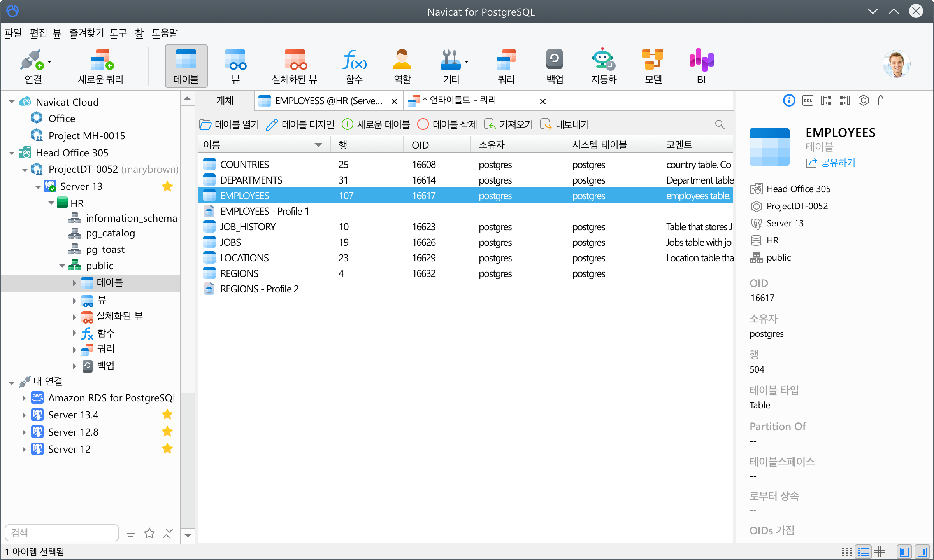The width and height of the screenshot is (934, 560).
Task: Click the navigation search input field
Action: (x=62, y=533)
